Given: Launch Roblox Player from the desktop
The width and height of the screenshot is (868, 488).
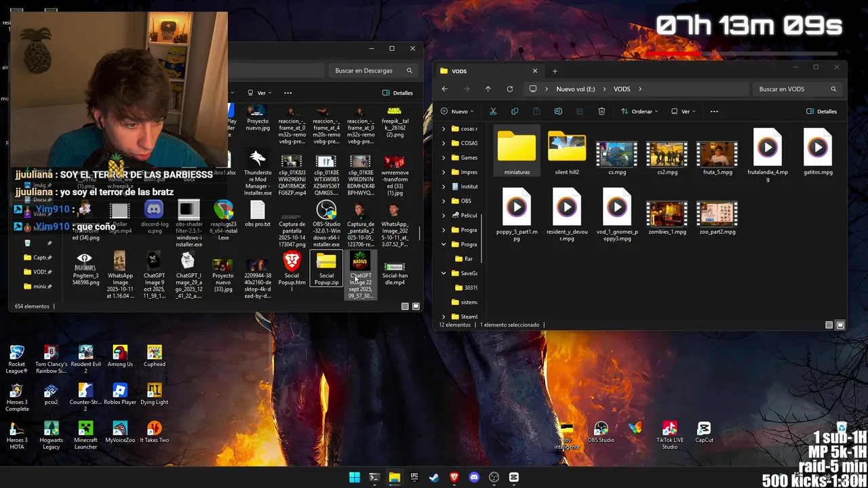Looking at the screenshot, I should pyautogui.click(x=120, y=394).
